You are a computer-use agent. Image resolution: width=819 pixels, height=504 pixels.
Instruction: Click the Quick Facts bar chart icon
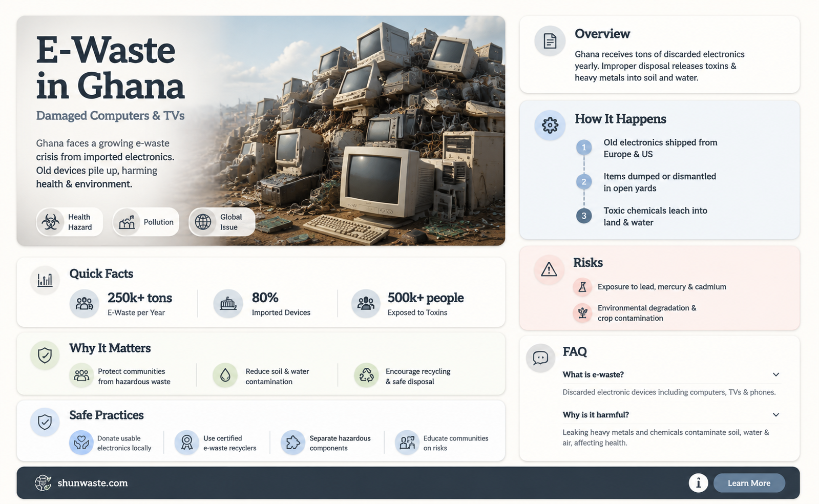pos(45,280)
